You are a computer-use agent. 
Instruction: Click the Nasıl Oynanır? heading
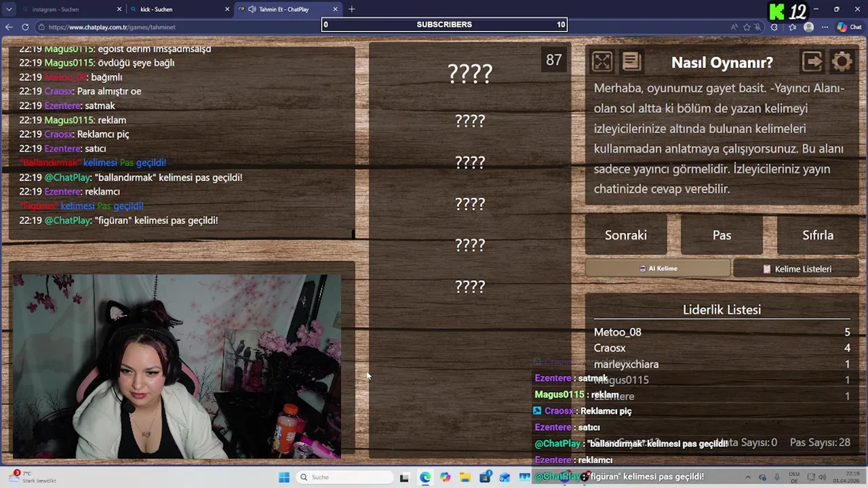tap(722, 62)
